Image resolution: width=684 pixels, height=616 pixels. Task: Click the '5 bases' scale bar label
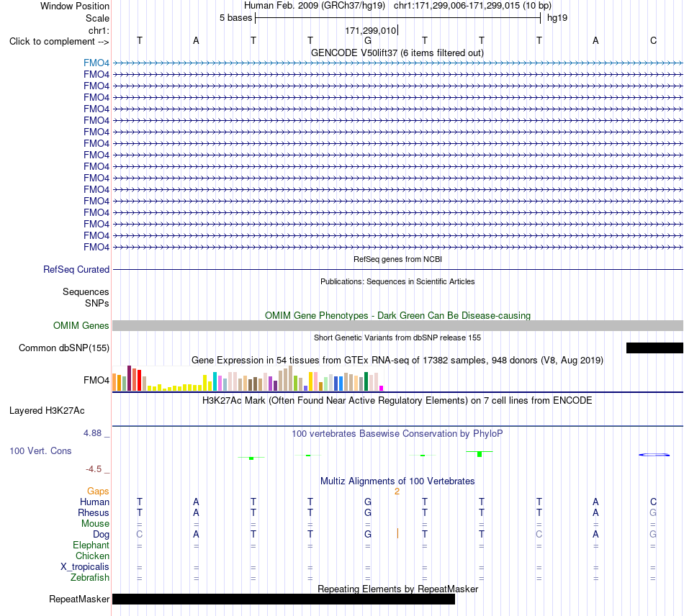point(235,18)
